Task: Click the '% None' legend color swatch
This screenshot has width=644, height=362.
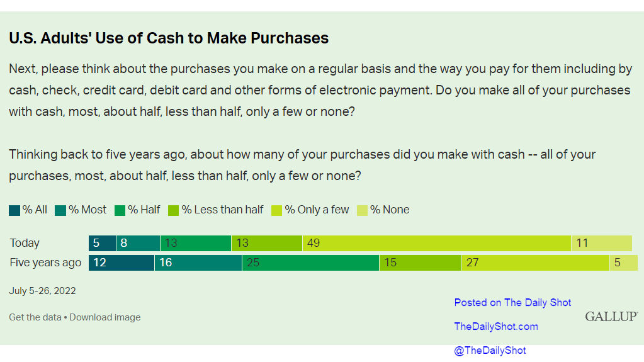Action: 362,211
